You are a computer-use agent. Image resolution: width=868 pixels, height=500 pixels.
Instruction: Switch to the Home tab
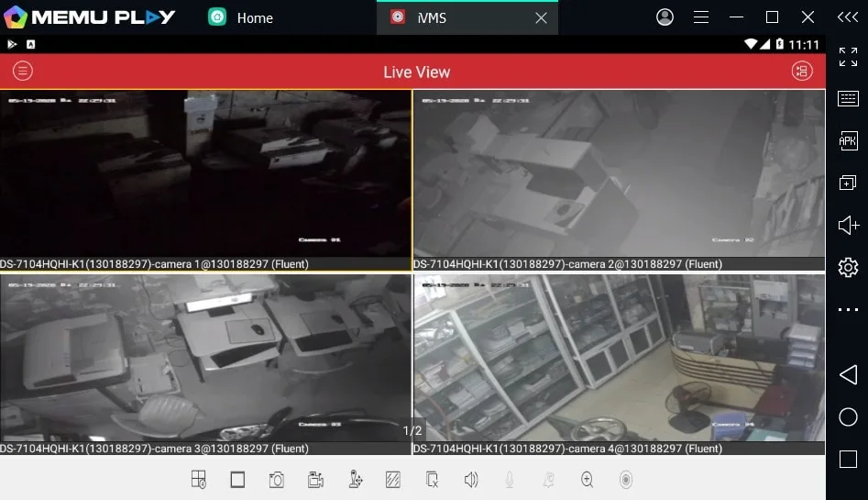click(241, 17)
